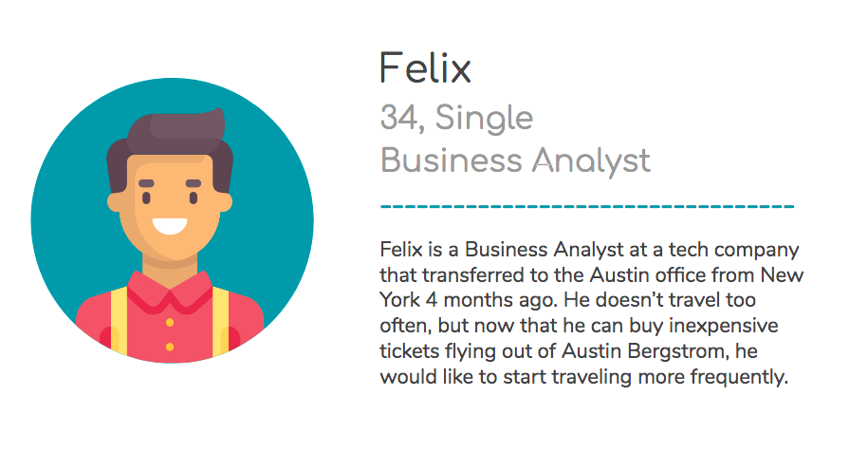The width and height of the screenshot is (868, 471).
Task: Select the lower yellow shirt button
Action: tap(170, 347)
